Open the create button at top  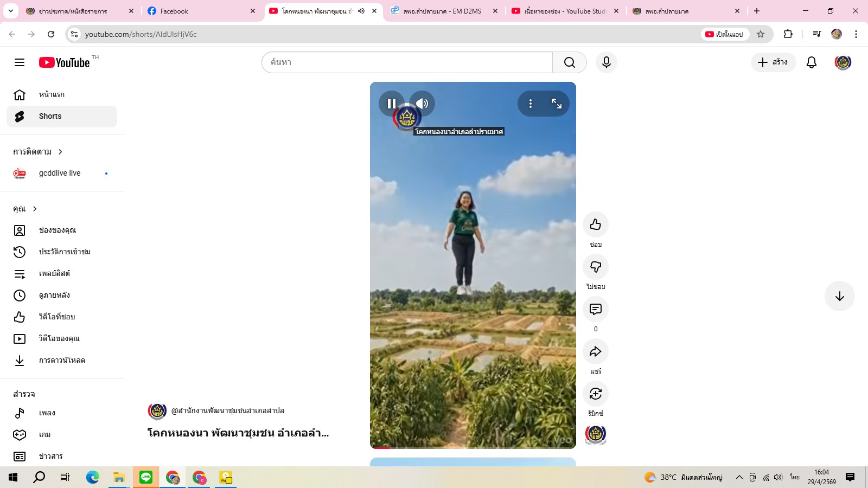[773, 62]
